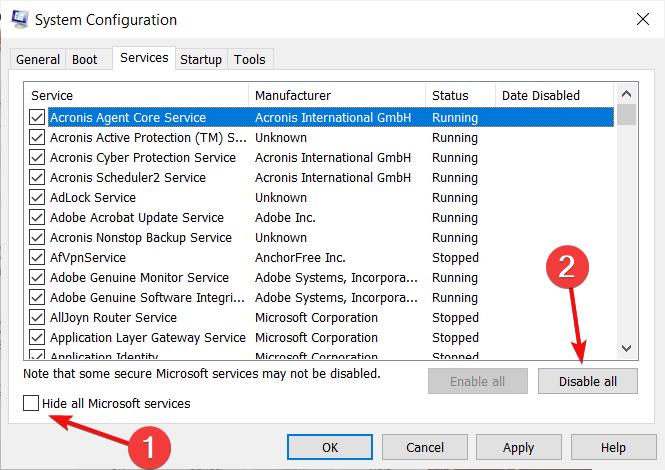Click the Cancel button
665x470 pixels.
[425, 447]
